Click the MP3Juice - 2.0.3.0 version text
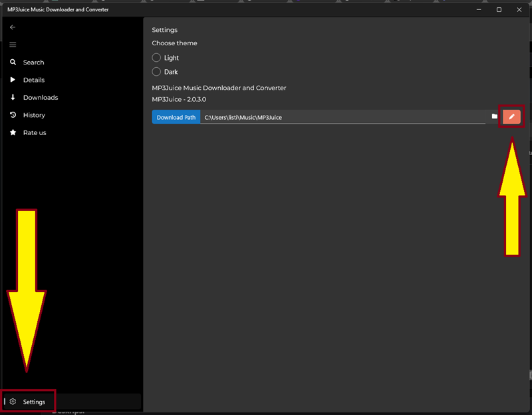 [x=179, y=99]
